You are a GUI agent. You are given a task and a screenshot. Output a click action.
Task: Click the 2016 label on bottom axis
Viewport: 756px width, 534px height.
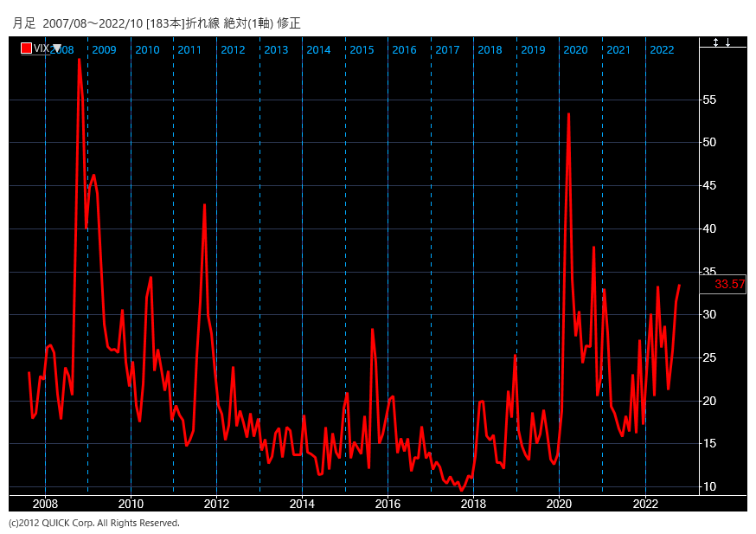point(388,504)
